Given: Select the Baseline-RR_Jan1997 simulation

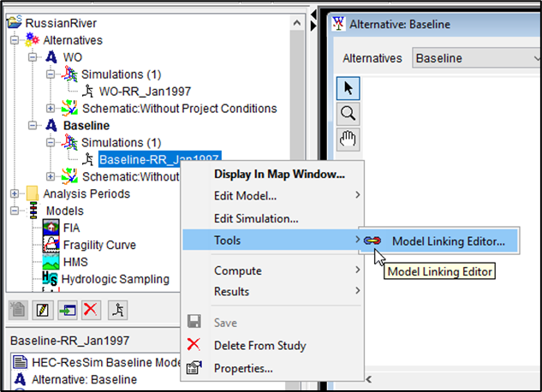Looking at the screenshot, I should click(x=160, y=159).
